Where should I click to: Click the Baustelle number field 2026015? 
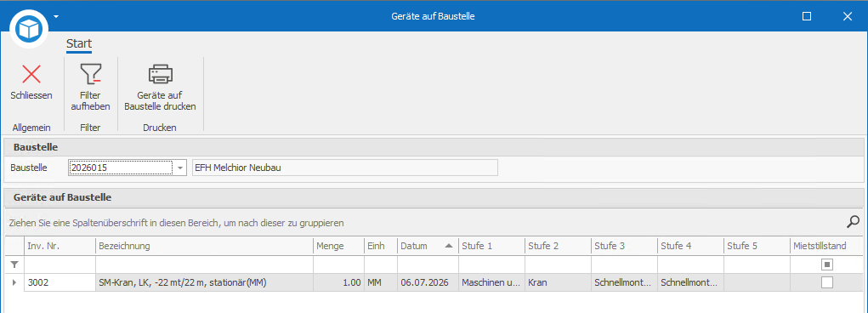[x=121, y=168]
